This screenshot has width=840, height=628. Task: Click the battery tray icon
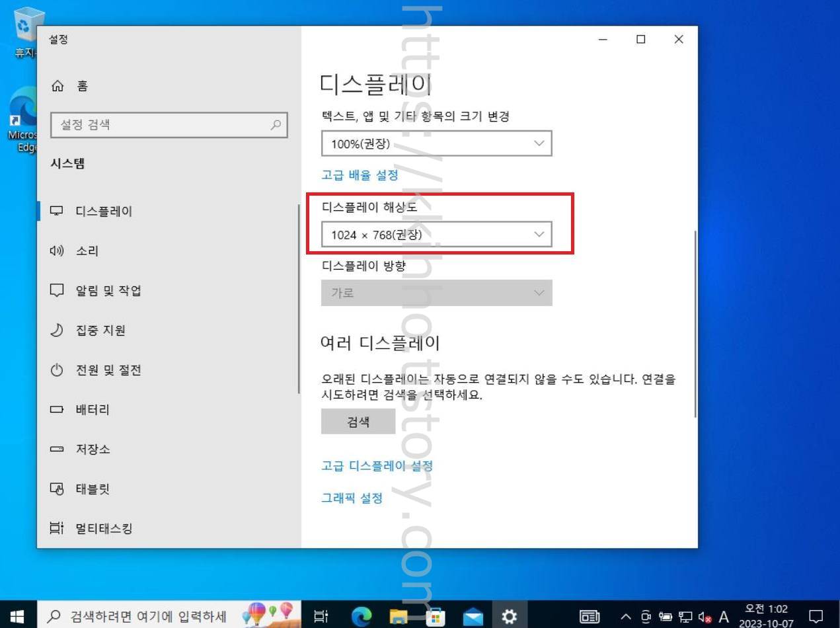tap(666, 617)
